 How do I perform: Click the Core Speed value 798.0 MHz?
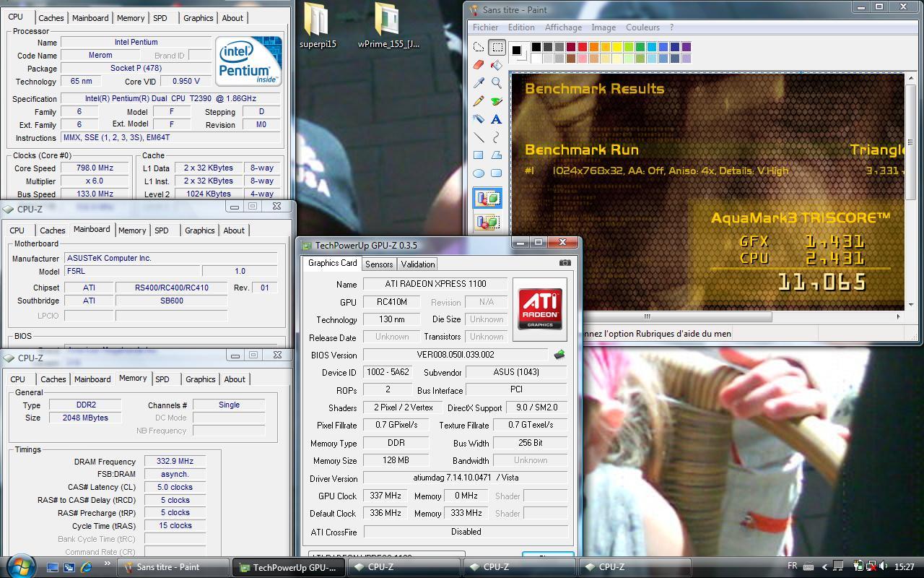tap(95, 168)
